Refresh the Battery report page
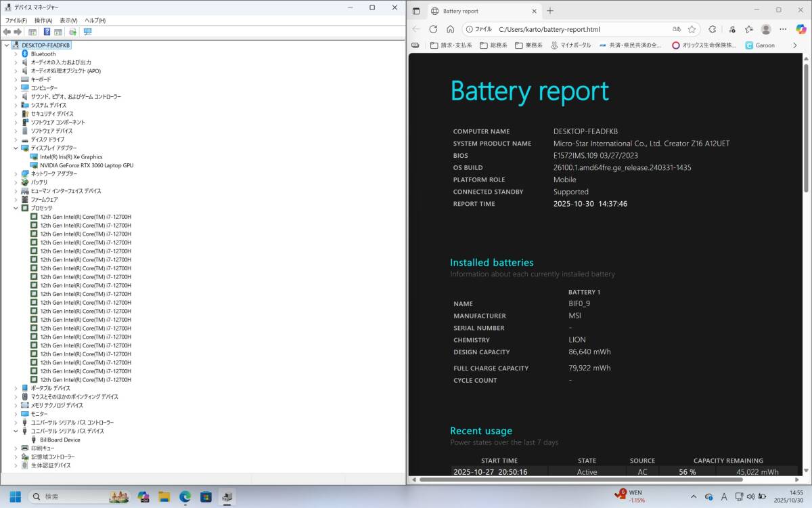The height and width of the screenshot is (508, 812). tap(433, 30)
